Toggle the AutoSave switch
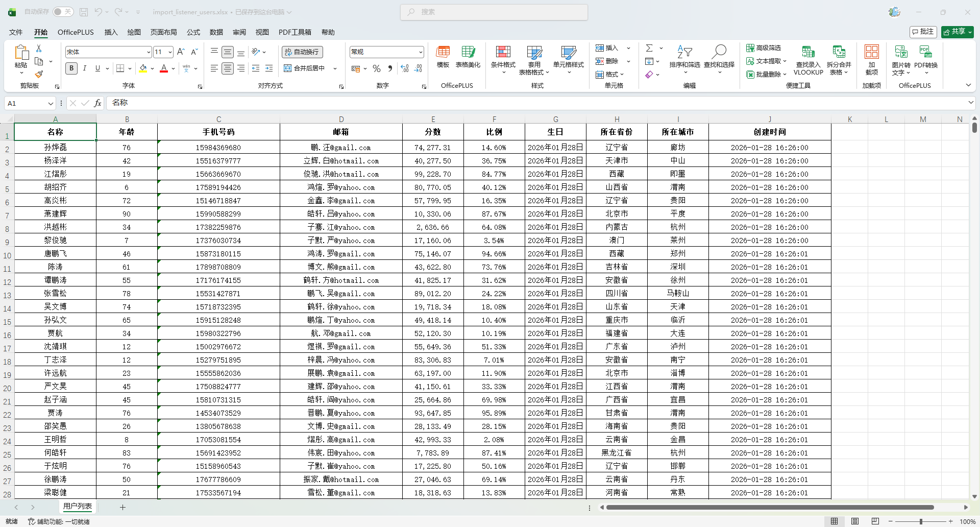Screen dimensions: 980x527 pos(63,12)
